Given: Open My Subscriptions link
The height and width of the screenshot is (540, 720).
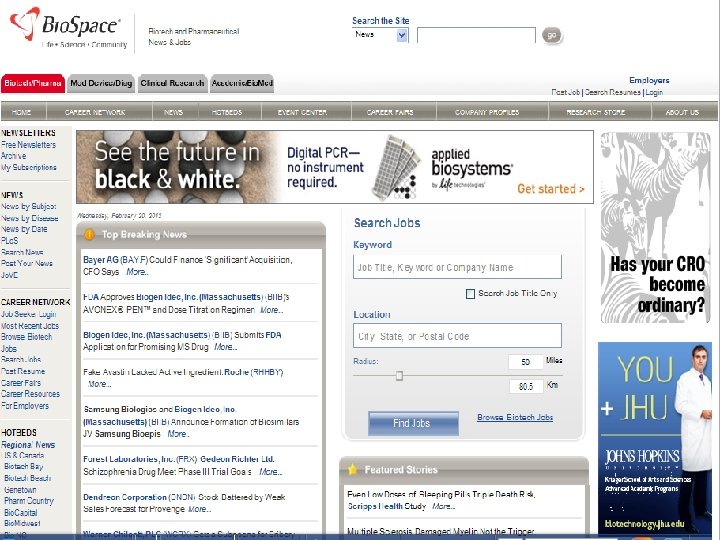Looking at the screenshot, I should click(x=28, y=167).
